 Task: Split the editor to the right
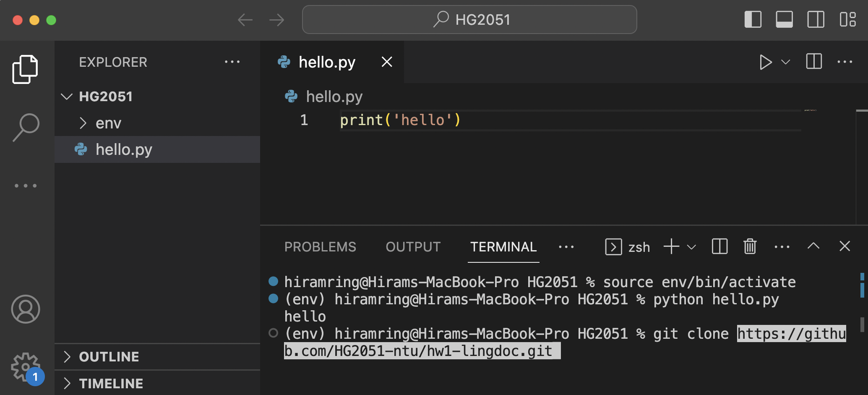[x=813, y=62]
